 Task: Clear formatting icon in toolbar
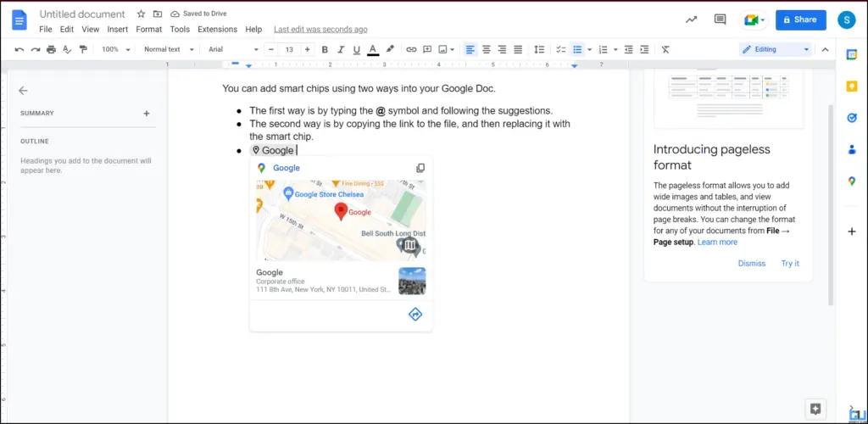click(665, 49)
